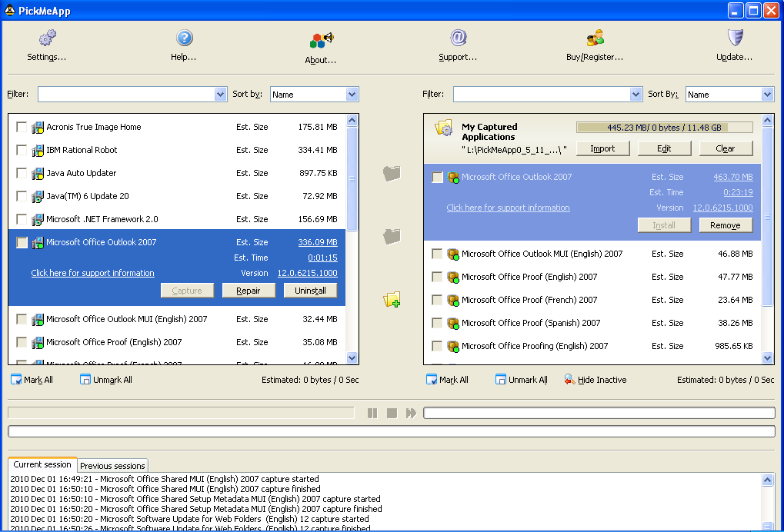Click the captured storage usage bar

(665, 128)
